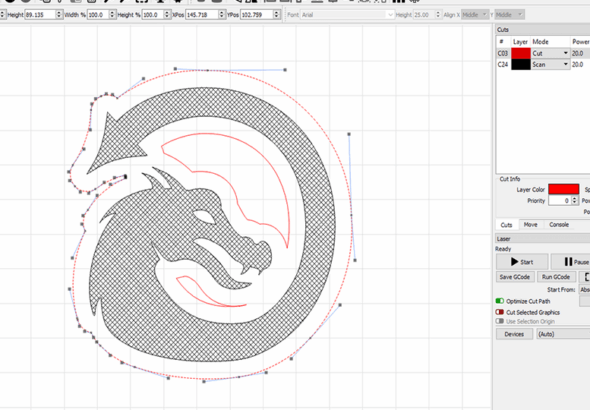Click the YPos field showing 102.759
Screen dimensions: 590x410
coord(257,15)
